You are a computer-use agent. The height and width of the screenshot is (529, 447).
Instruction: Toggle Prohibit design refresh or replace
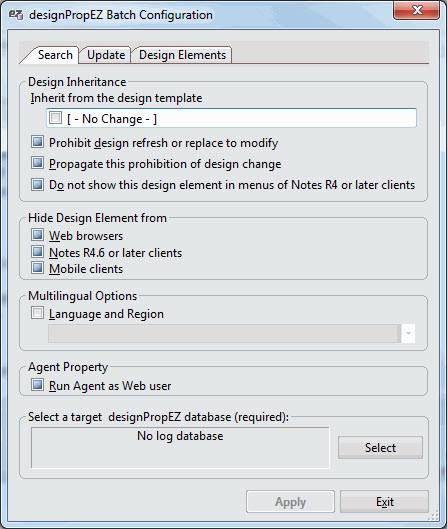coord(37,142)
